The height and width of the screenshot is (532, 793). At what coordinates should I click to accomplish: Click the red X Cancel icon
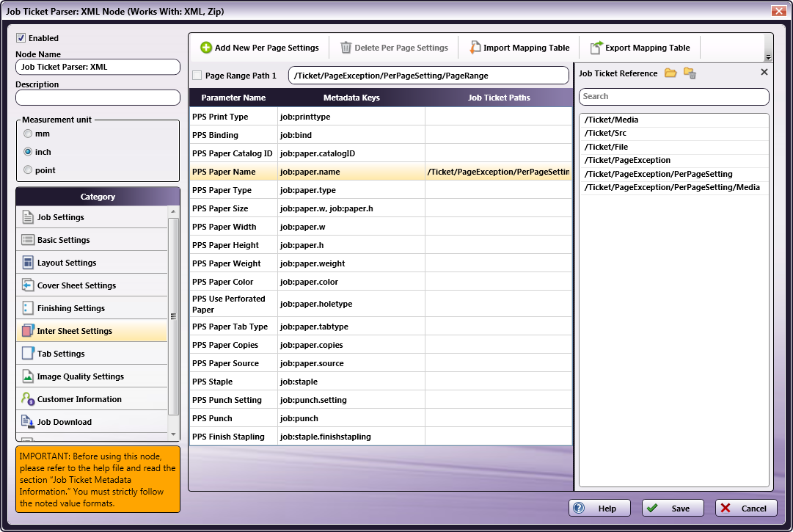tap(726, 509)
